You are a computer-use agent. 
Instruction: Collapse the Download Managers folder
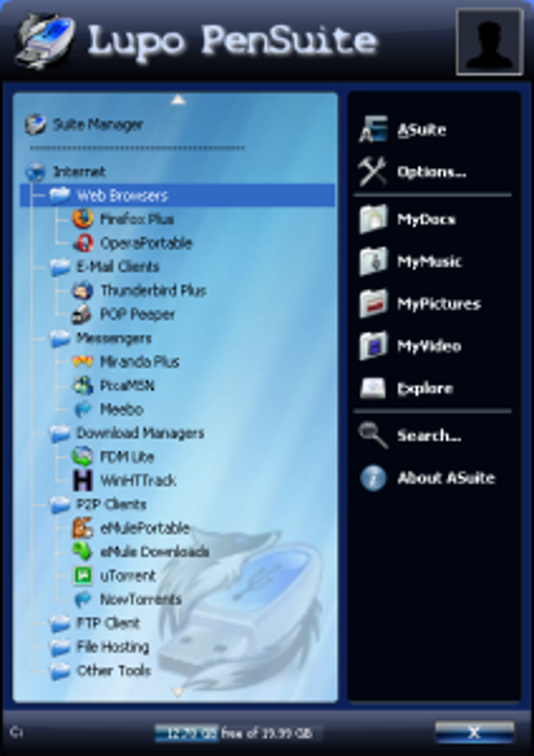pyautogui.click(x=60, y=433)
